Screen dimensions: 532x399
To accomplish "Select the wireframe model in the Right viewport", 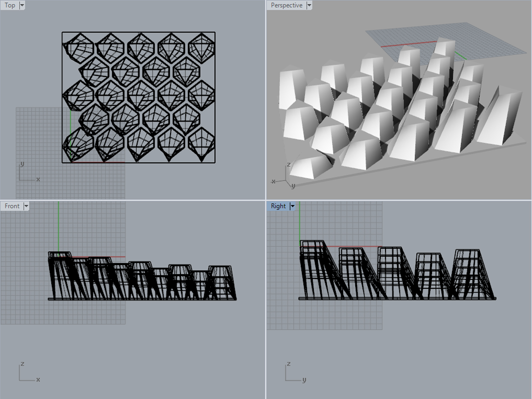I will pos(397,270).
